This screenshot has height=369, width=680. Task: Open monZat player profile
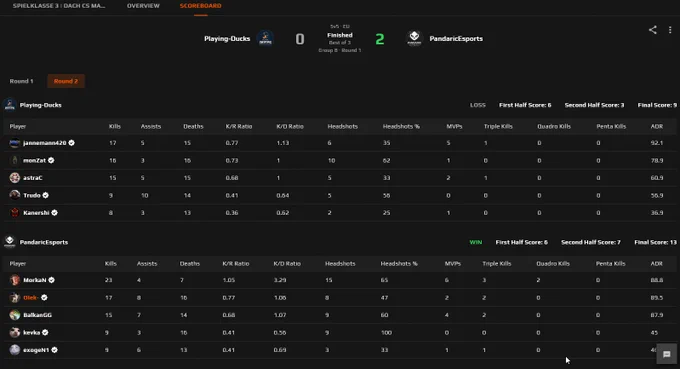coord(34,160)
